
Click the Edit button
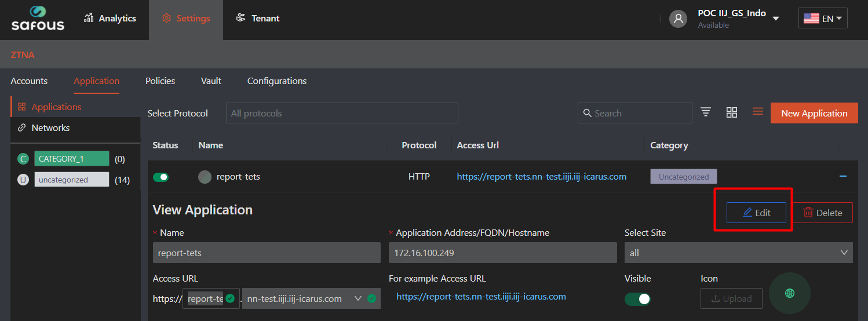[757, 213]
